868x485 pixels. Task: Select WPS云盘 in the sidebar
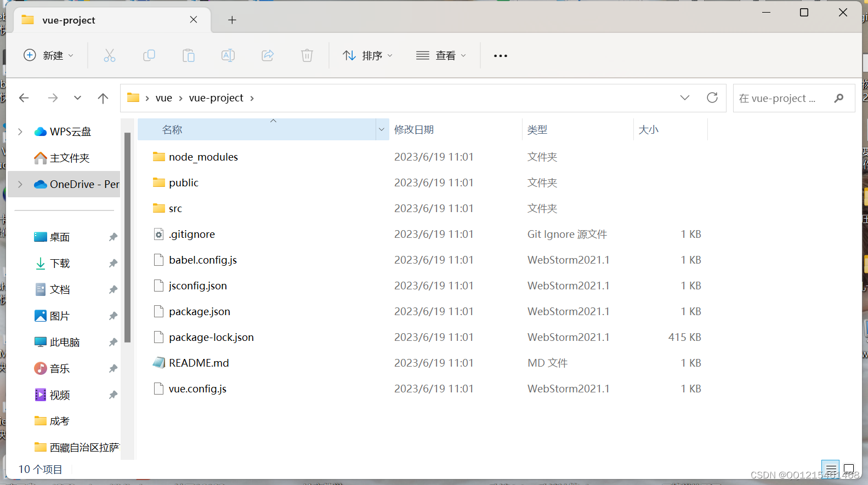point(64,132)
